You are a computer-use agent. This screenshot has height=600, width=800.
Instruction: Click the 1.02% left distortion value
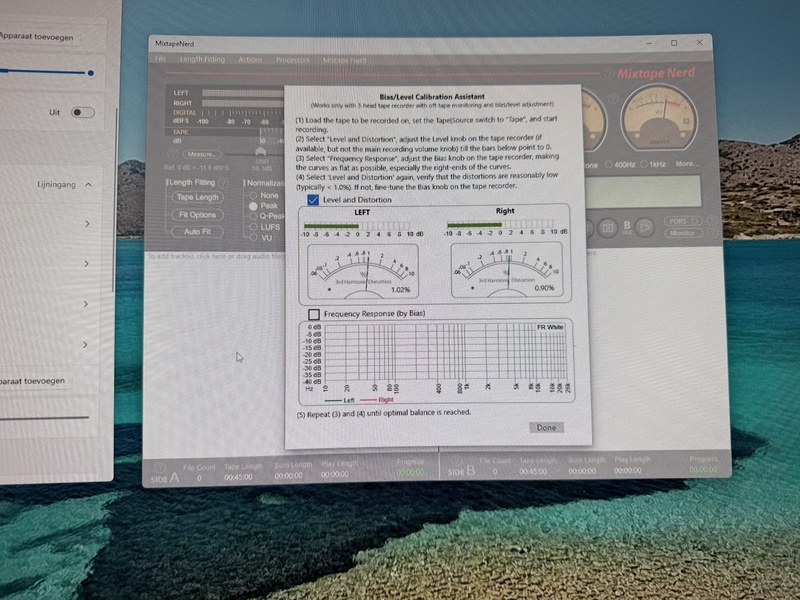[x=401, y=290]
